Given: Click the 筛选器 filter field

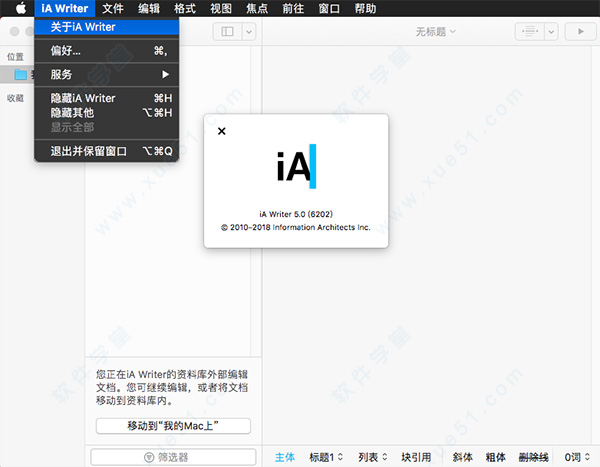Looking at the screenshot, I should (173, 457).
